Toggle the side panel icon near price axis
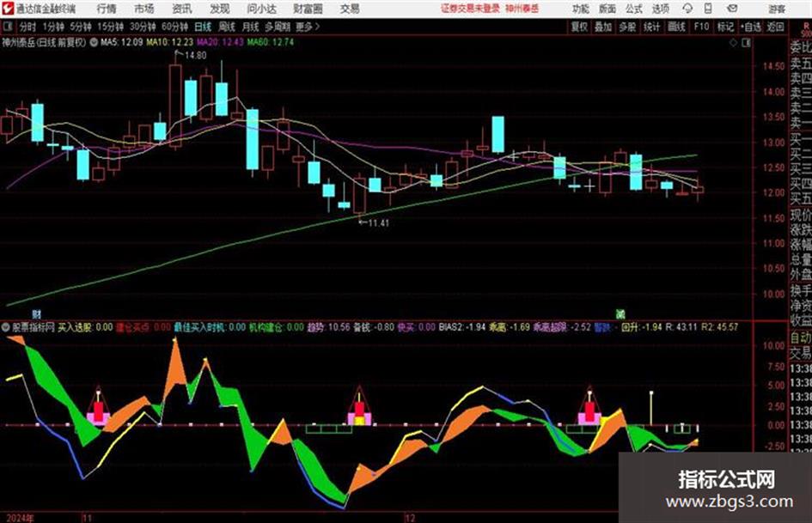The image size is (812, 523). [x=746, y=42]
